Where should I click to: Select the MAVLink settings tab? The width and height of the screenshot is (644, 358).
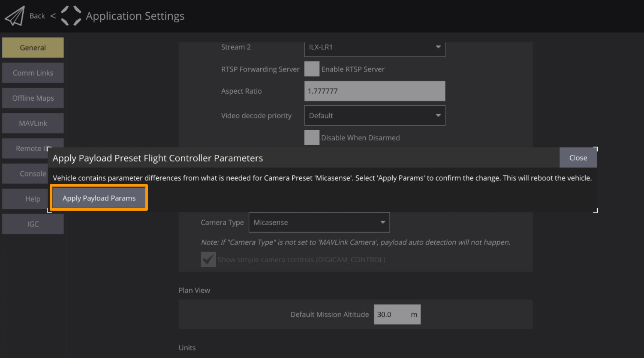33,123
